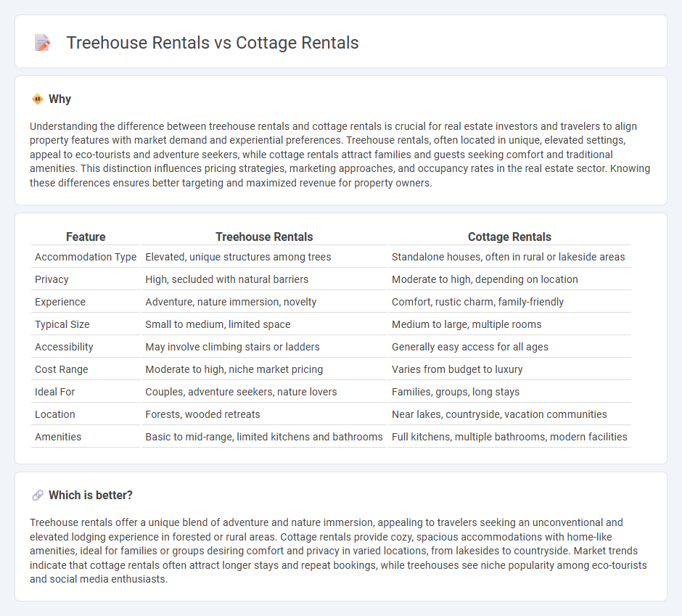Click cell Couples, adventure seekers, nature lovers
The width and height of the screenshot is (682, 616).
241,392
